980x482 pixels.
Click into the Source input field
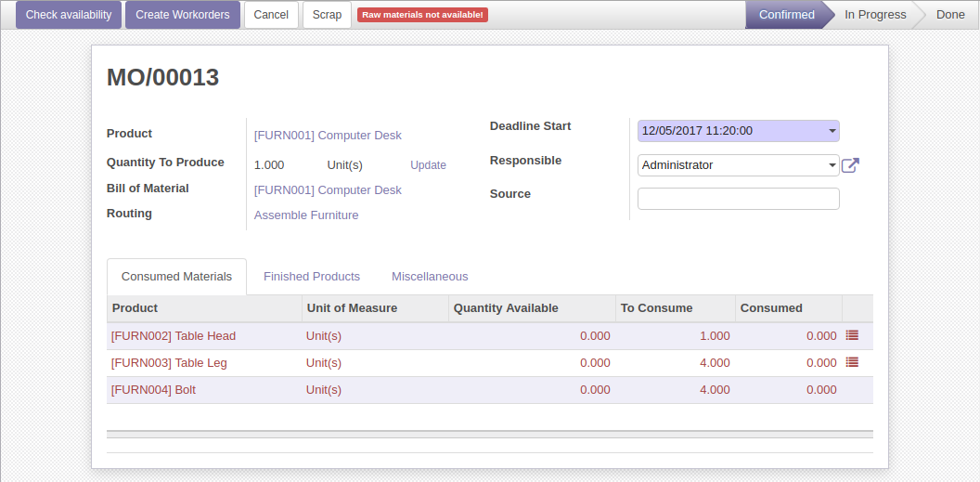pos(738,199)
